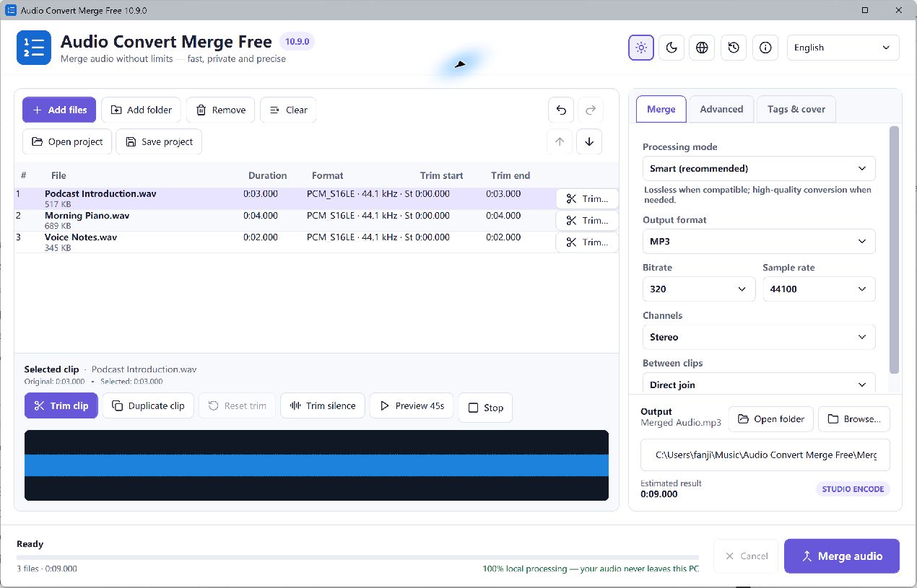
Task: Click the Ready status text
Action: [x=30, y=544]
